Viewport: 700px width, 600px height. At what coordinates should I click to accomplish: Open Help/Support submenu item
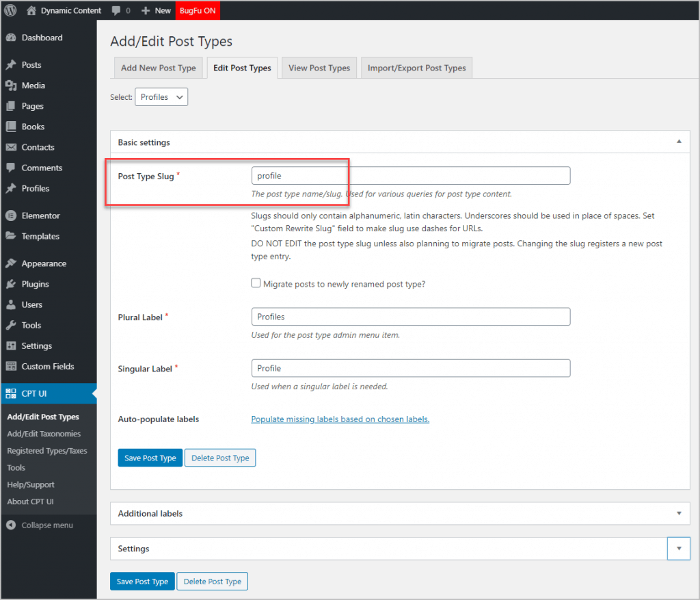pos(30,484)
